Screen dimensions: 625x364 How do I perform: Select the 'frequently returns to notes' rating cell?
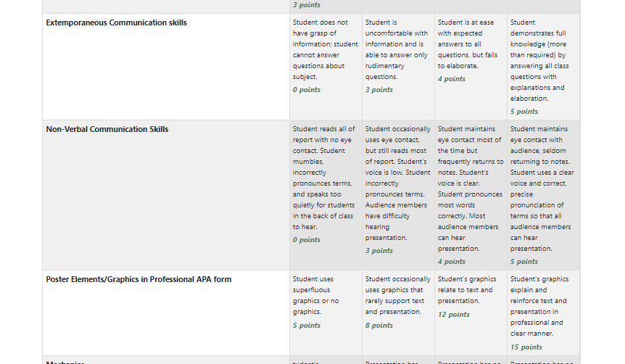[471, 195]
